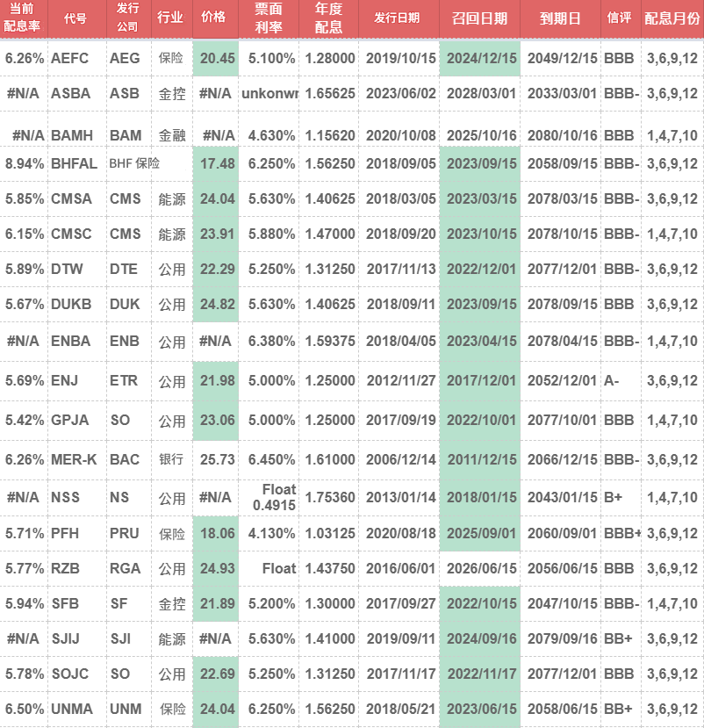Select the 配息月份 column header
This screenshot has width=704, height=728.
(x=672, y=18)
